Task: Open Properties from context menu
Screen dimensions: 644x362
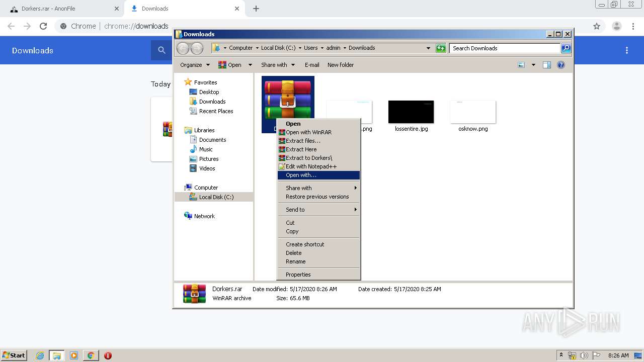Action: (318, 275)
